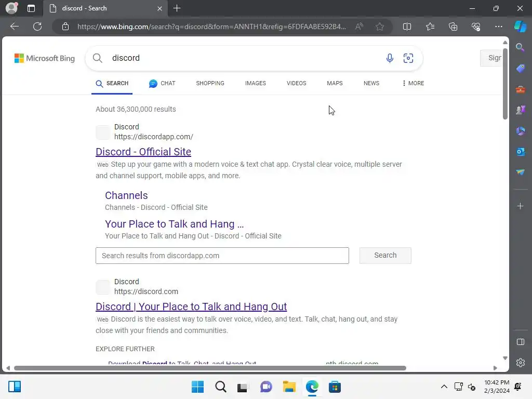Open Discord | Your Place to Talk link
This screenshot has height=399, width=532.
[191, 307]
